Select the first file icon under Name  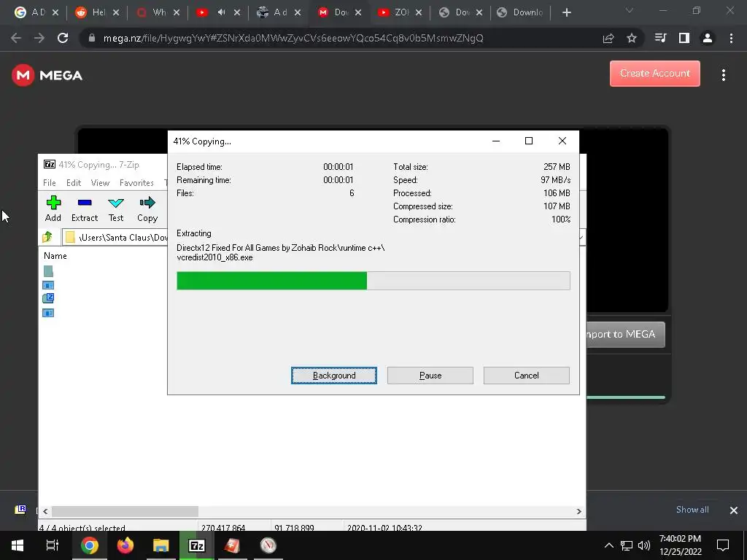[48, 271]
